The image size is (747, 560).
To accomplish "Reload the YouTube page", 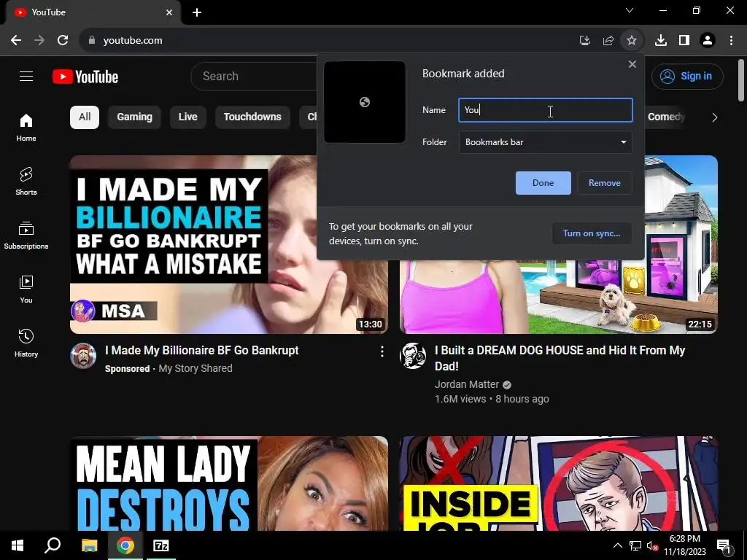I will (63, 41).
